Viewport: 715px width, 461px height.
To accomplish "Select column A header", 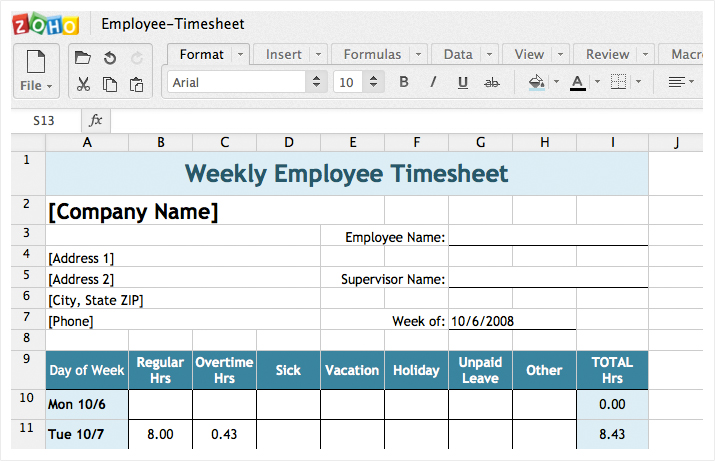I will pos(87,143).
